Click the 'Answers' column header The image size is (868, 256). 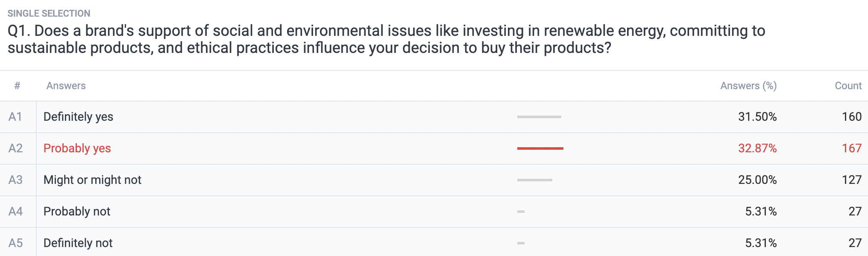pyautogui.click(x=66, y=86)
